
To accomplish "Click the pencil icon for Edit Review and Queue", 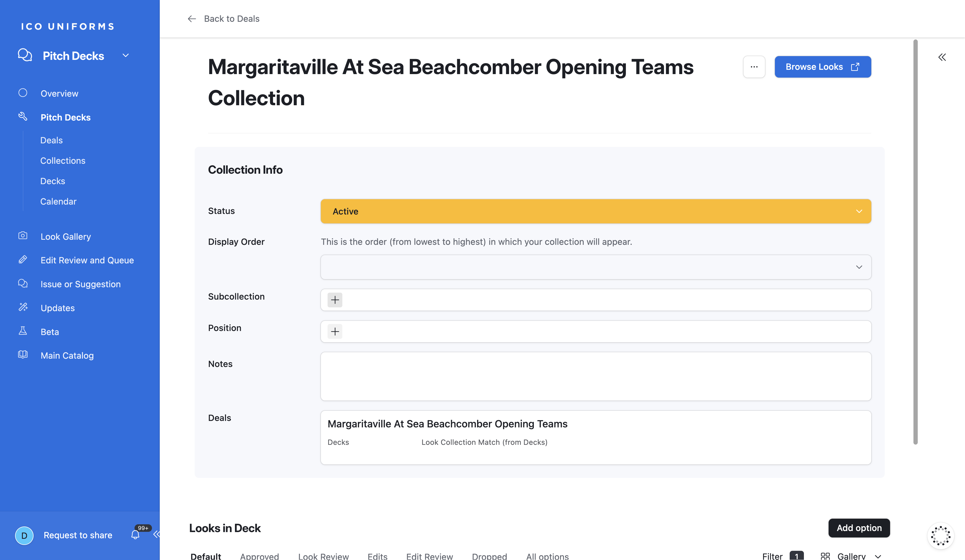I will click(x=23, y=260).
